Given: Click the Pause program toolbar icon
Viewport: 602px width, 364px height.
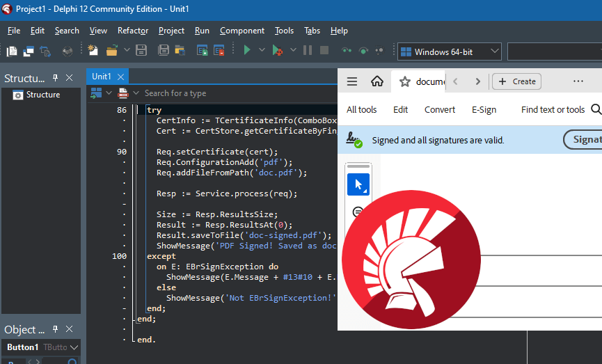Looking at the screenshot, I should tap(308, 50).
